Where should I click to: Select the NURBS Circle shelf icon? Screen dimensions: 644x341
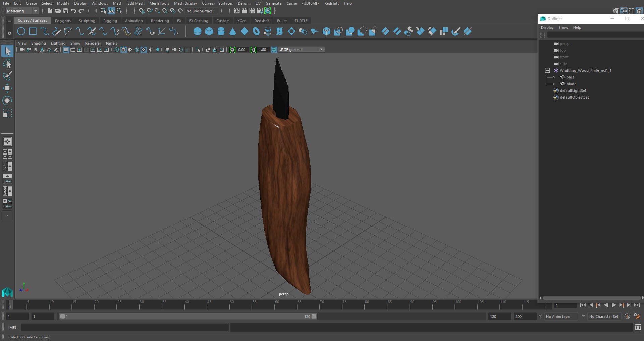coord(21,32)
